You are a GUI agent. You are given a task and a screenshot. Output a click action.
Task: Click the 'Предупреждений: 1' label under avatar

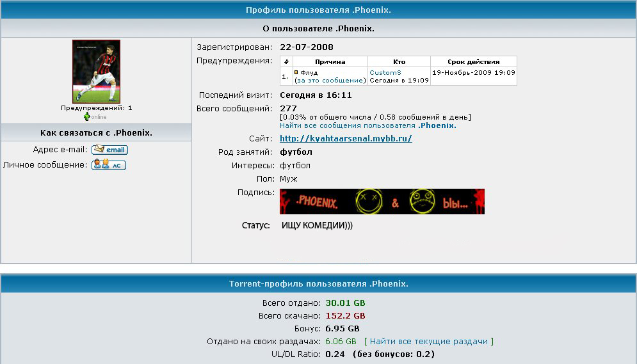[x=96, y=108]
